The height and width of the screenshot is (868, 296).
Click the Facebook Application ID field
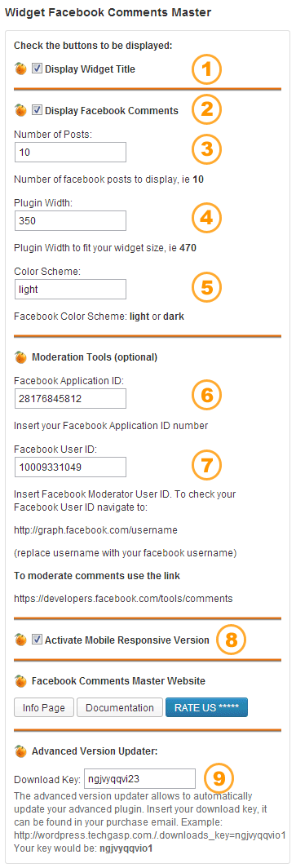(x=70, y=399)
